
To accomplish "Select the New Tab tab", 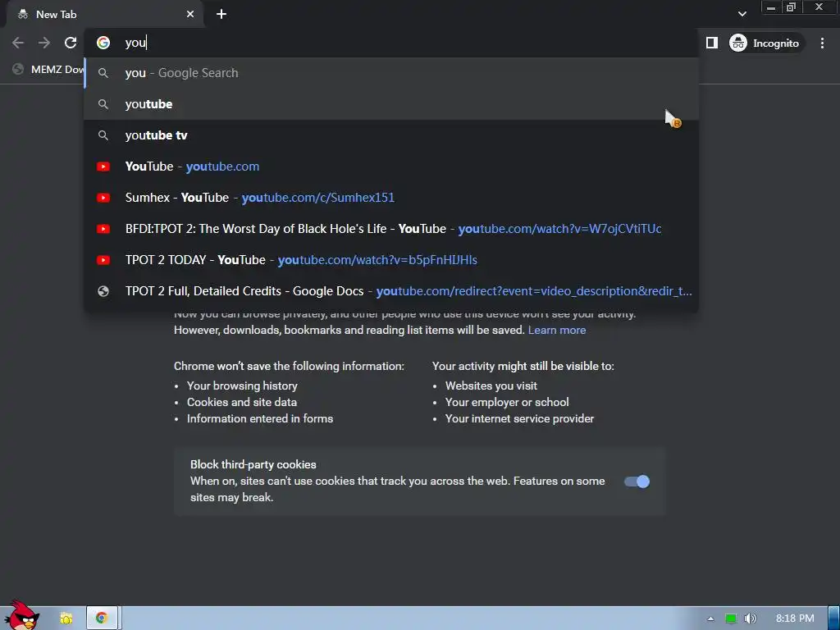I will click(x=104, y=15).
